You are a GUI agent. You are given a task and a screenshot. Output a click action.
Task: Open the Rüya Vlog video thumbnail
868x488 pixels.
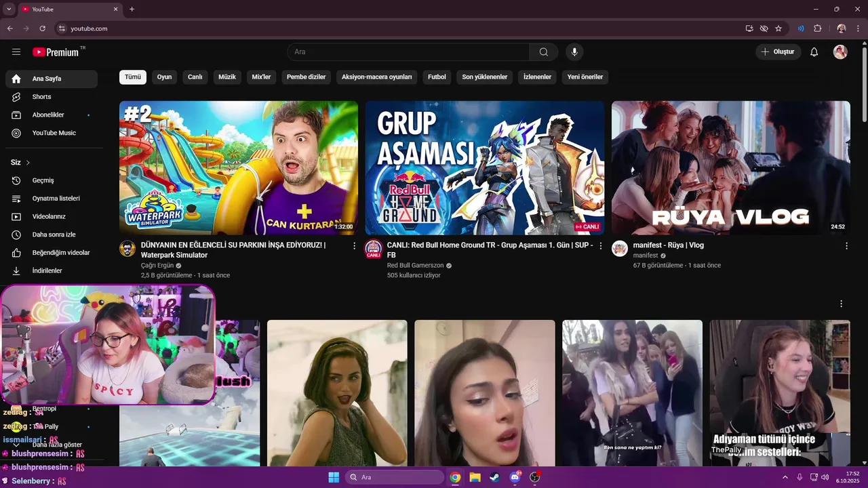(x=731, y=168)
